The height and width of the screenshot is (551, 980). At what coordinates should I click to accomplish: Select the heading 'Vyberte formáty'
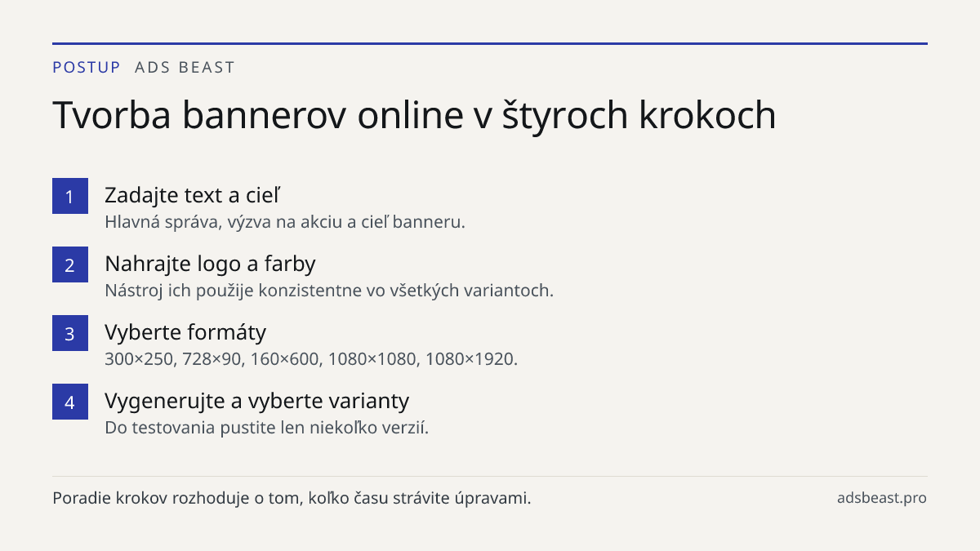(185, 332)
